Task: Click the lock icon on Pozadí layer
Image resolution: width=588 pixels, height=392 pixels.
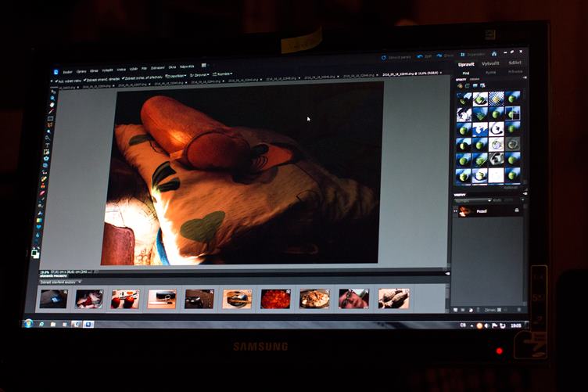Action: pos(517,210)
